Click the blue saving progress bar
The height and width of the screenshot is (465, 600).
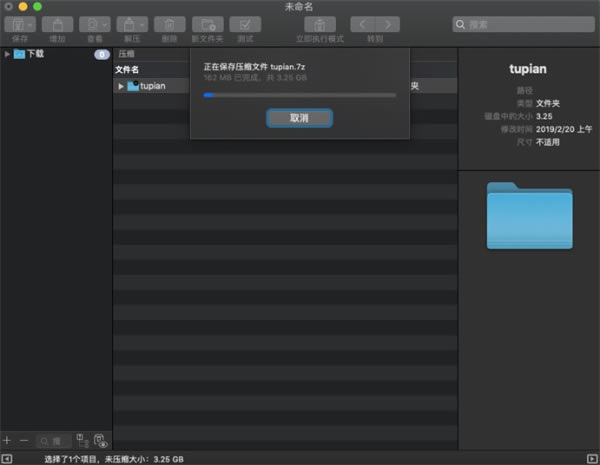point(300,95)
